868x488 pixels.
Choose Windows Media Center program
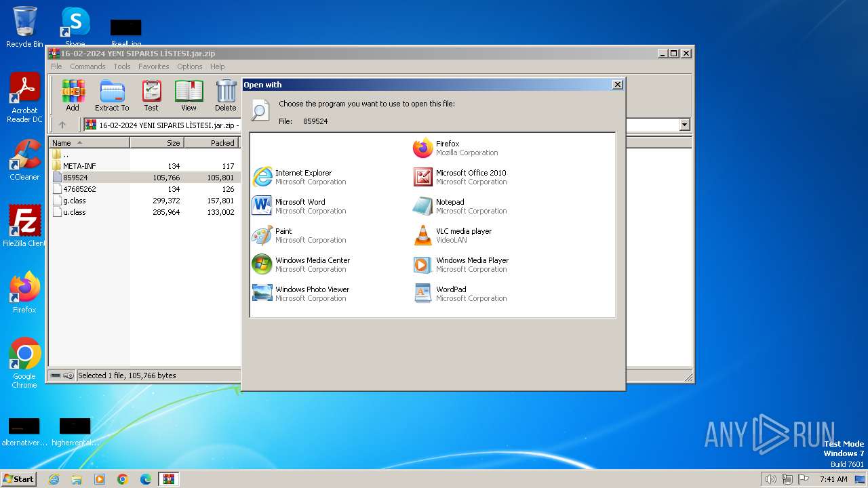301,264
